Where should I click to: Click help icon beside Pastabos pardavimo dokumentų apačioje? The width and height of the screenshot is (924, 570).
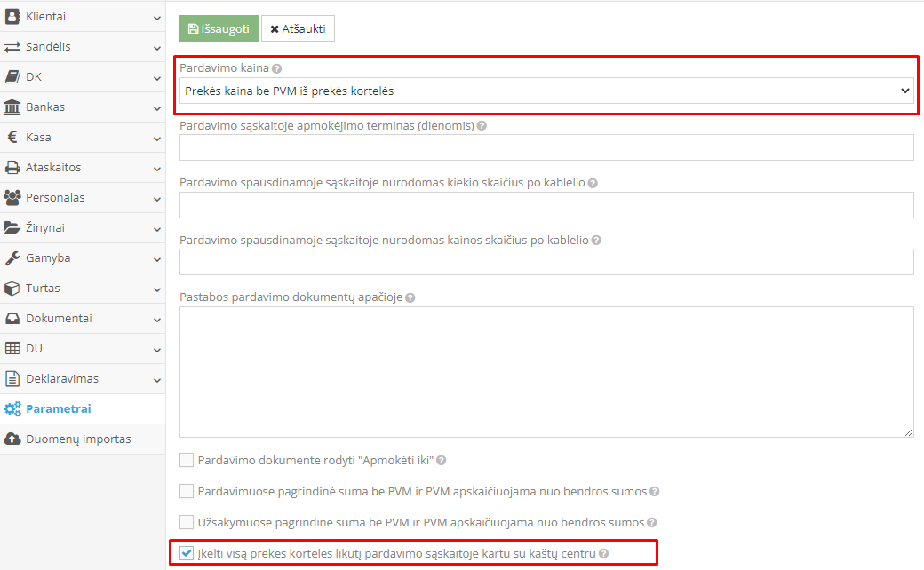tap(410, 297)
